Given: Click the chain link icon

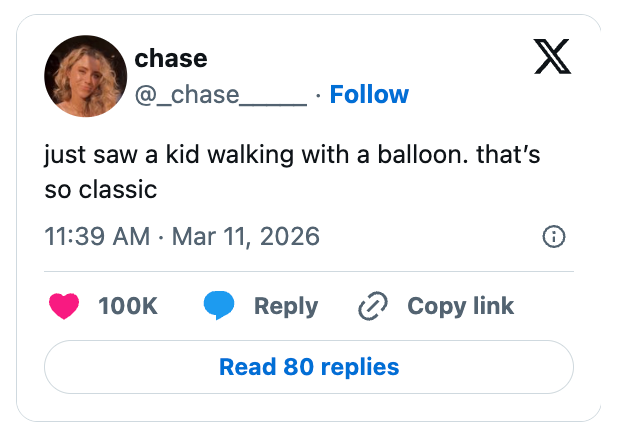Looking at the screenshot, I should (x=372, y=306).
